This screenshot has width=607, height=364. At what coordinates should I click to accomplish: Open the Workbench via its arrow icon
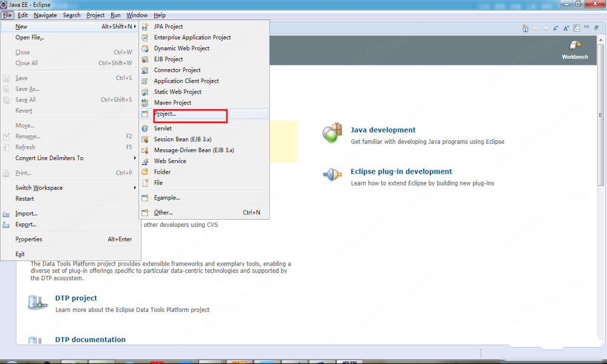point(575,45)
